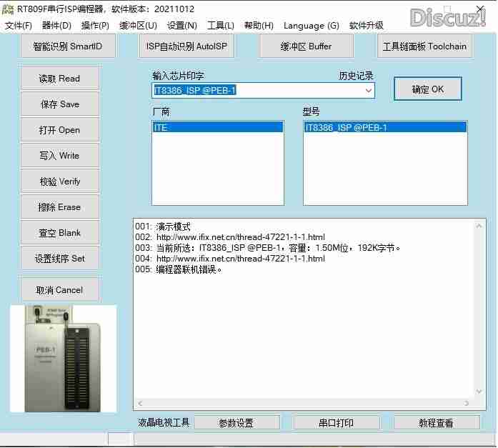Open the 软件升级 menu
This screenshot has width=498, height=448.
click(x=367, y=26)
